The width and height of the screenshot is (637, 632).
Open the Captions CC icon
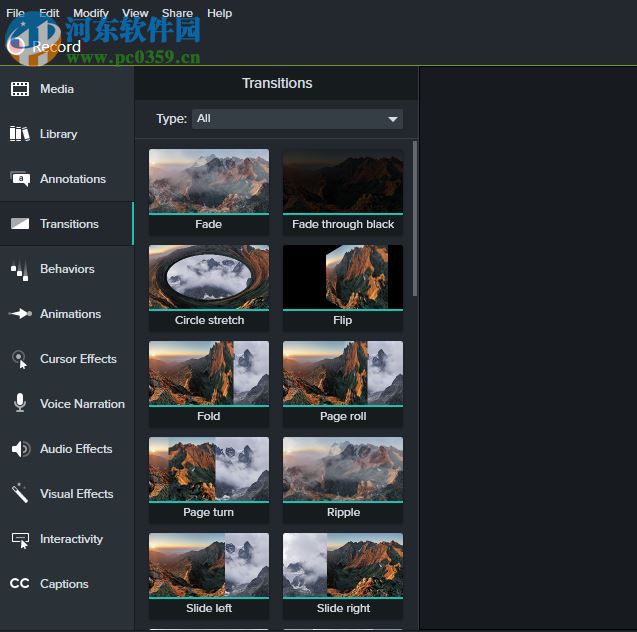[x=20, y=584]
